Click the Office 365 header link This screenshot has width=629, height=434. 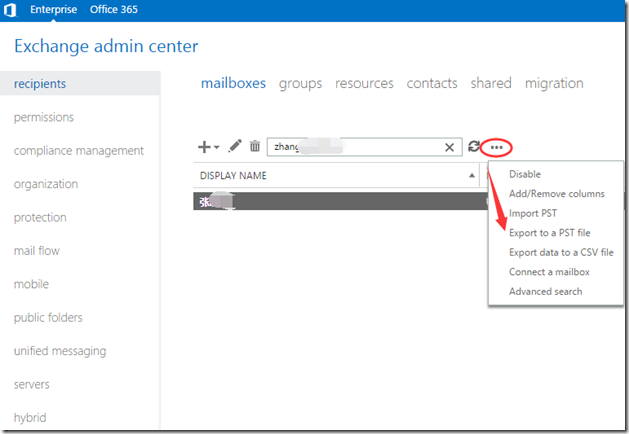114,9
